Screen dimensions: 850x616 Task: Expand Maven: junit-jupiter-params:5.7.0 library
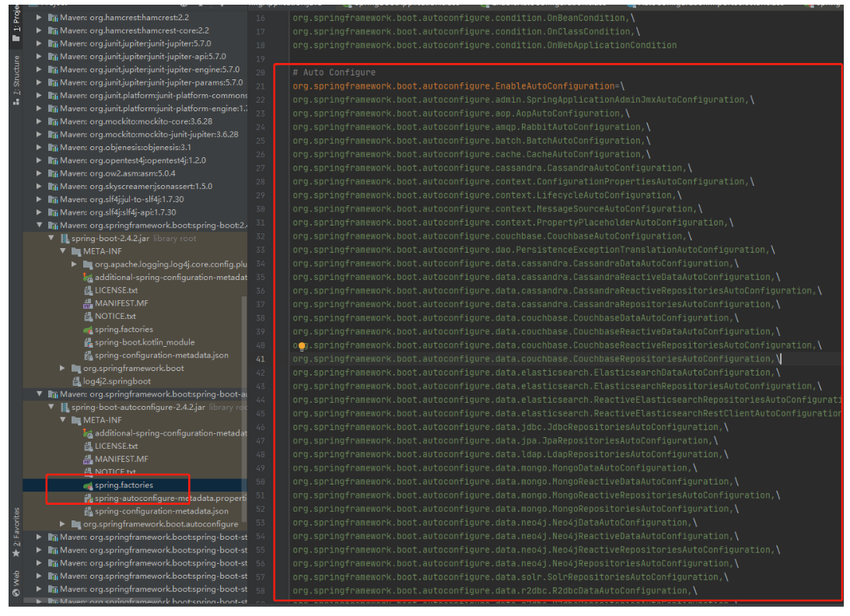(x=39, y=83)
